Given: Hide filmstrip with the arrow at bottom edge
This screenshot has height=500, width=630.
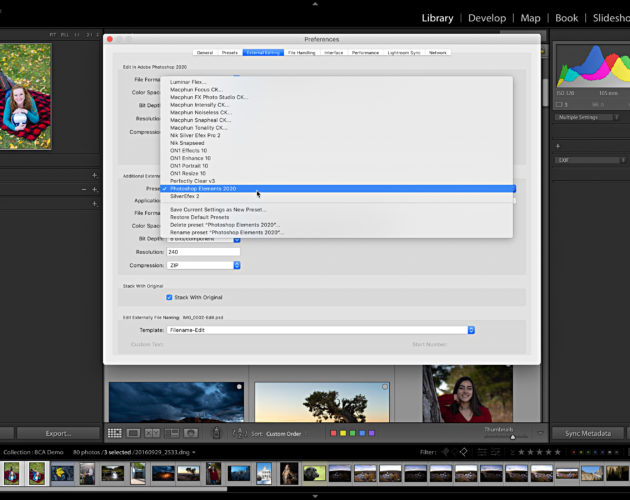Looking at the screenshot, I should point(315,496).
